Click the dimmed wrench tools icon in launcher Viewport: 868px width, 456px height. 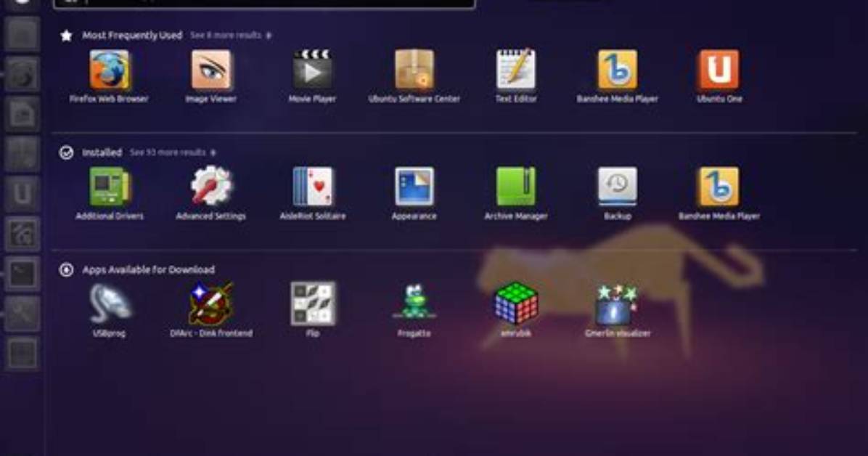(x=22, y=314)
